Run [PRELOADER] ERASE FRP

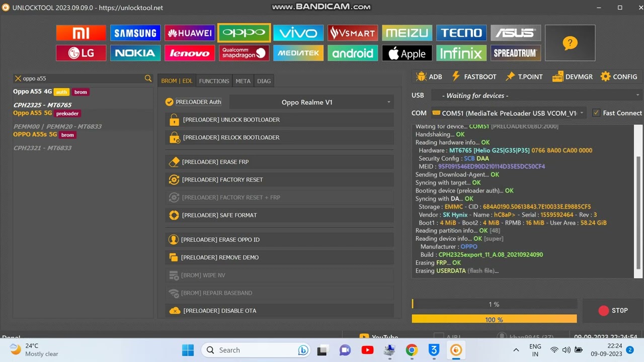point(279,162)
